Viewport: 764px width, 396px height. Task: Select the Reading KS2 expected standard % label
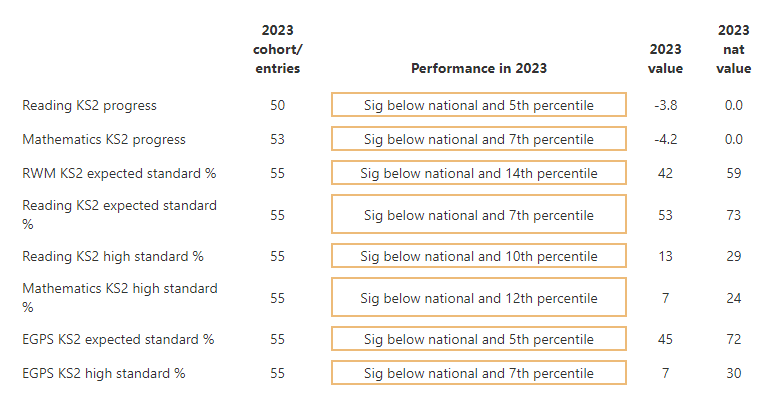pos(119,215)
